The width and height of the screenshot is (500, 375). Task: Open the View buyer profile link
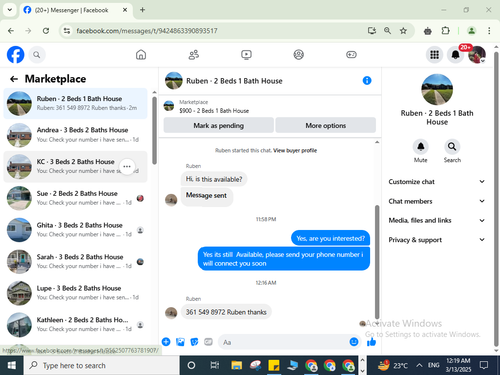tap(295, 150)
